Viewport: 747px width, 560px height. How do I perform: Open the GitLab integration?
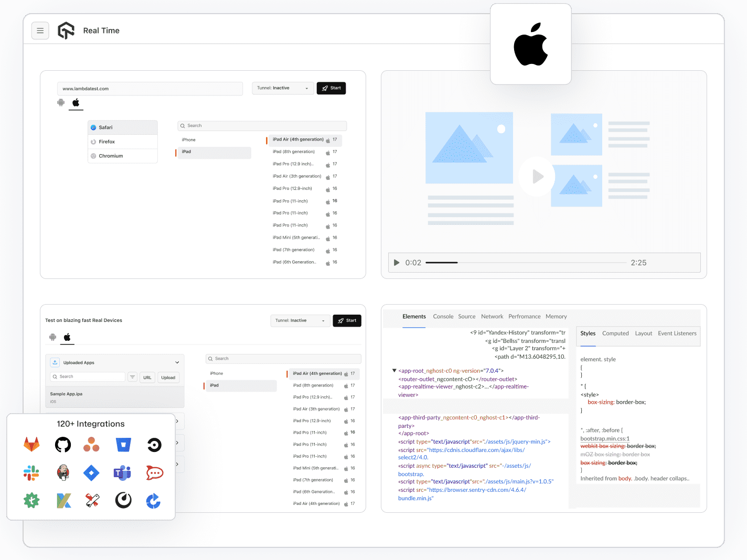pyautogui.click(x=31, y=444)
